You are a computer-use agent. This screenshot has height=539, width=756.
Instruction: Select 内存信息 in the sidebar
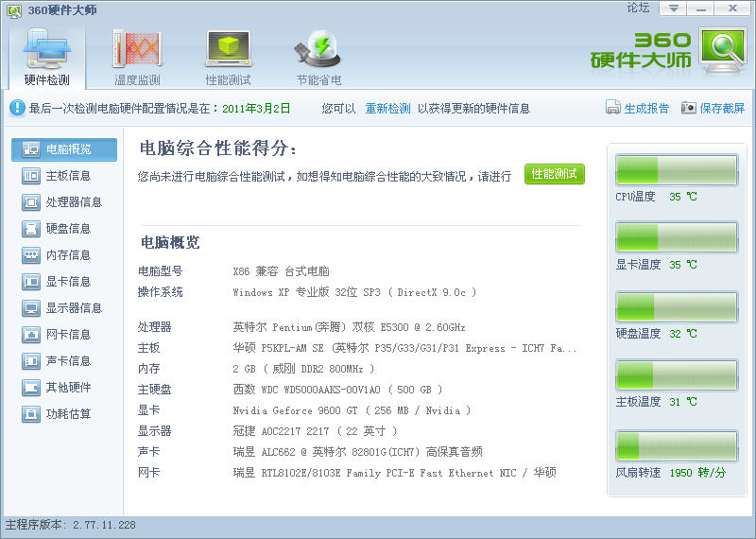[x=64, y=255]
